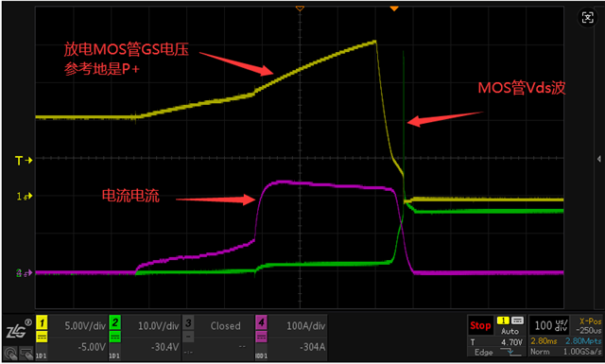605x364 pixels.
Task: Click the trigger level 4.70V
Action: pos(511,342)
